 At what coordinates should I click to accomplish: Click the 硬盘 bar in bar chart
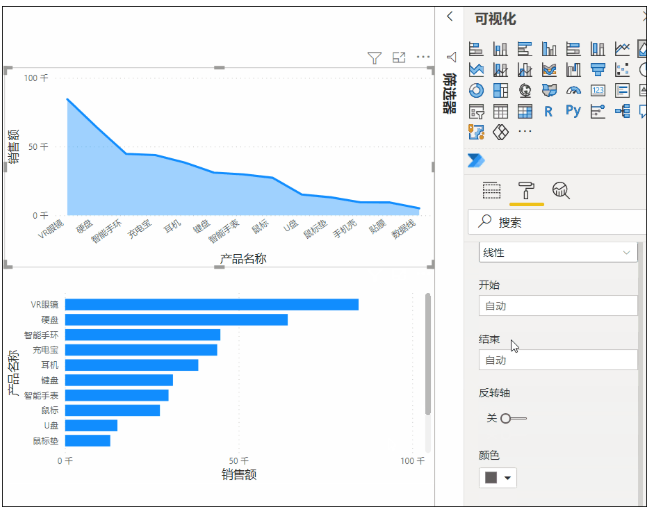point(176,320)
